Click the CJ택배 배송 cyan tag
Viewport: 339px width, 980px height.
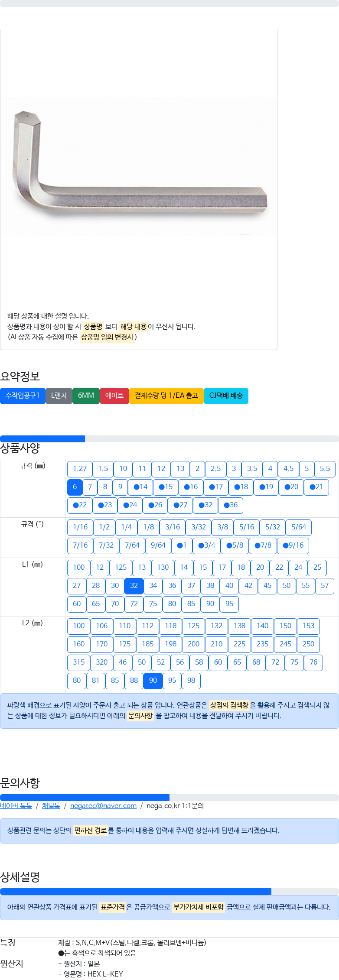(x=226, y=396)
